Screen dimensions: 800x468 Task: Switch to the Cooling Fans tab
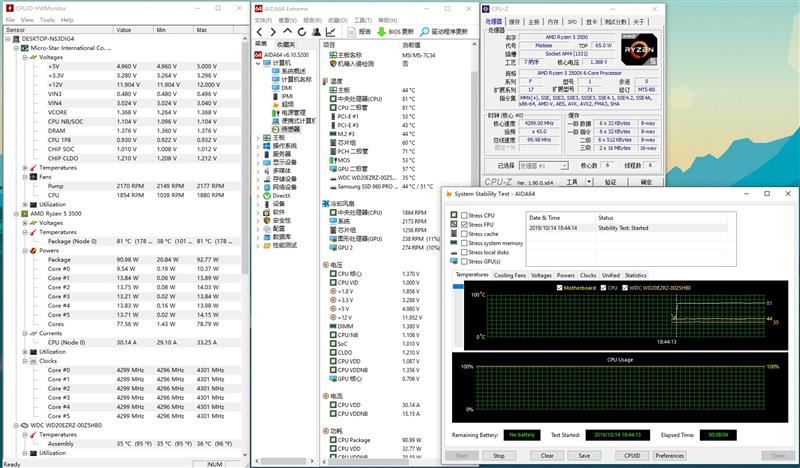tap(510, 275)
